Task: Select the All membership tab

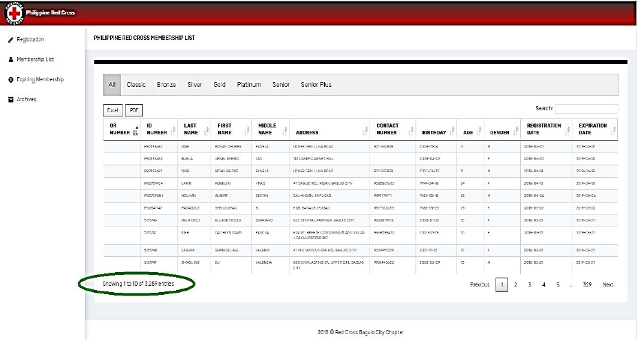Action: tap(112, 85)
